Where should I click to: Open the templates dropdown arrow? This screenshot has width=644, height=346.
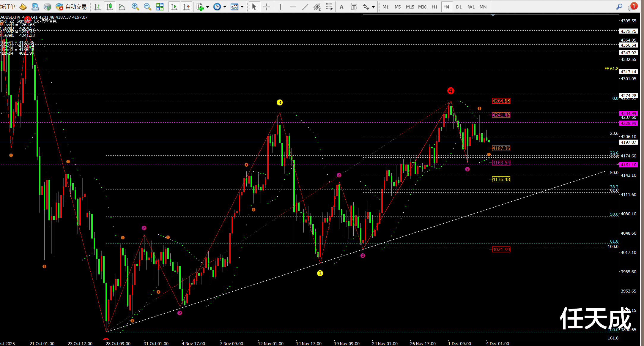pyautogui.click(x=242, y=7)
